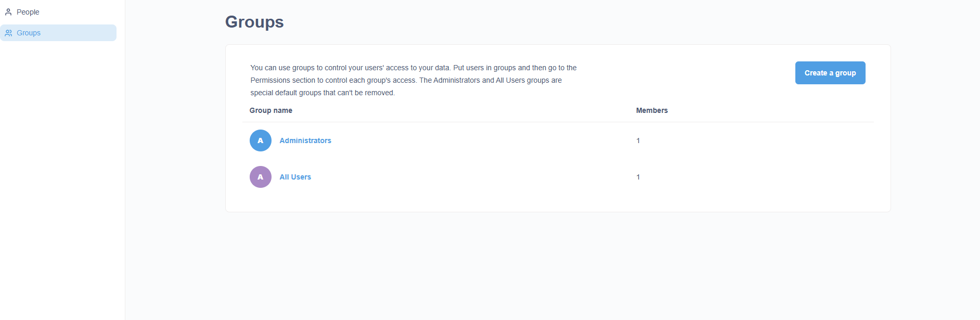Click the Group name column header
This screenshot has height=320, width=980.
coord(270,110)
